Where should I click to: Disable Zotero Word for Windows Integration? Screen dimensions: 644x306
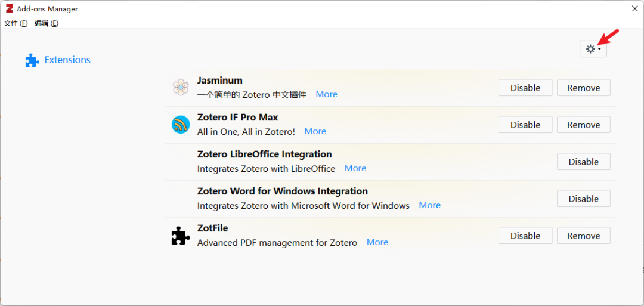coord(583,199)
